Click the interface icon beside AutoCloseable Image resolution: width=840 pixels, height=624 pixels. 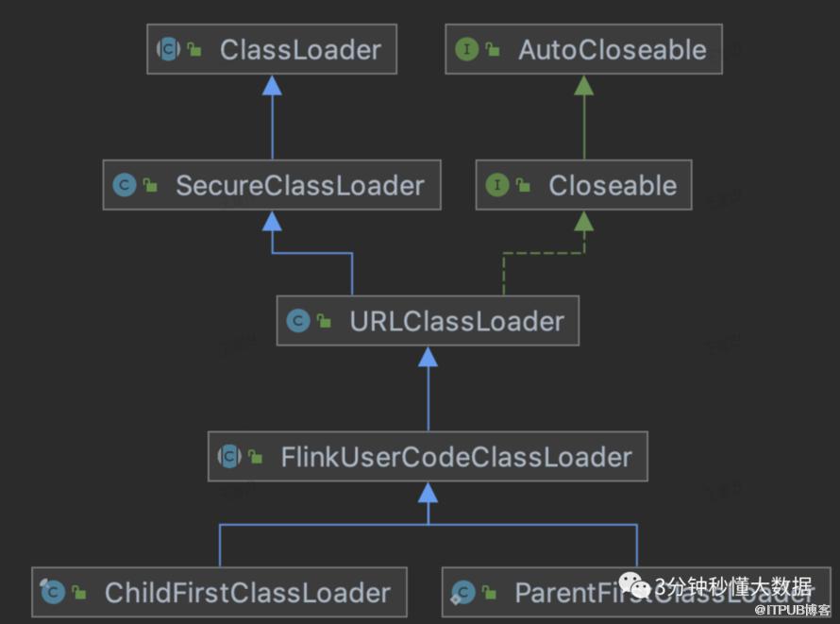click(x=467, y=49)
